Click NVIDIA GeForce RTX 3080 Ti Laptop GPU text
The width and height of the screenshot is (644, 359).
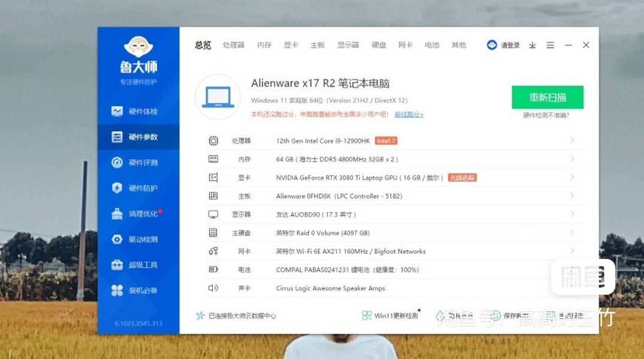(x=359, y=177)
